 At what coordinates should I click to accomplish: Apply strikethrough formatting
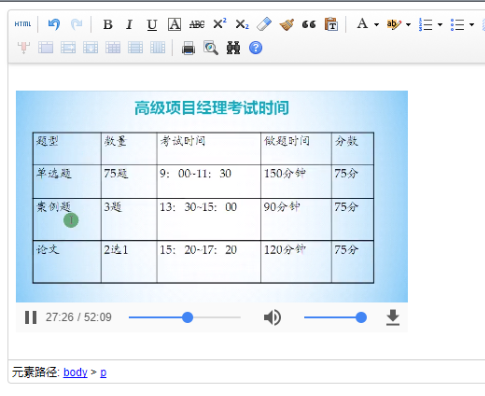click(x=197, y=24)
